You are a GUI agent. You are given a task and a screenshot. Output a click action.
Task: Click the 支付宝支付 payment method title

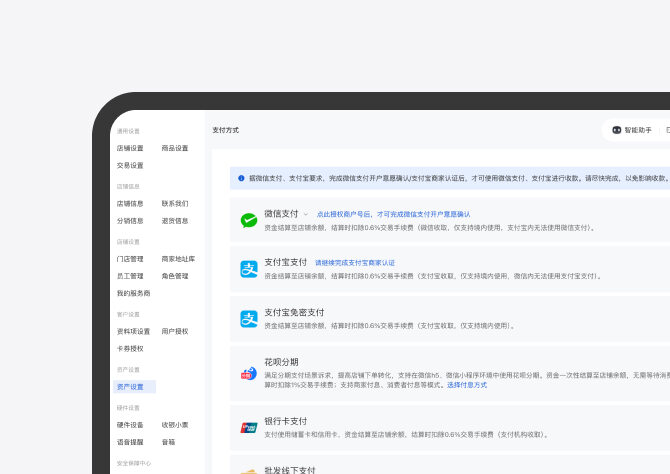[285, 262]
